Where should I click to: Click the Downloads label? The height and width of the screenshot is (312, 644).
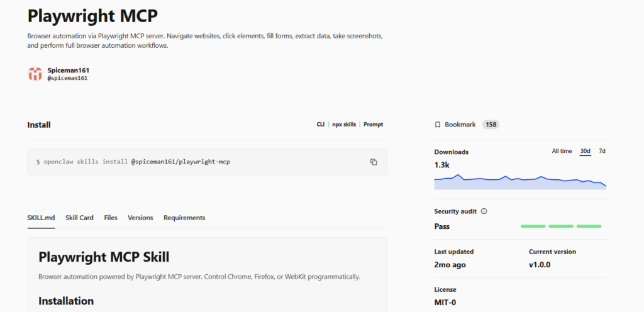(452, 152)
